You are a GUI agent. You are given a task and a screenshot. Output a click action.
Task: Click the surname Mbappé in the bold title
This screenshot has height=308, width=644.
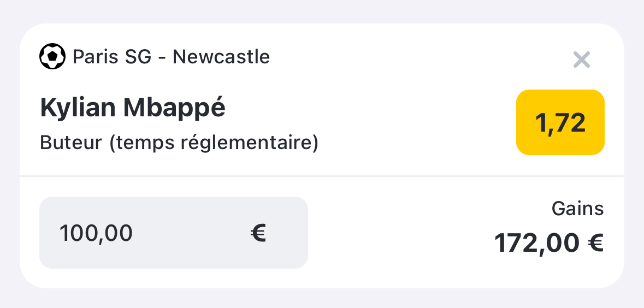click(175, 109)
